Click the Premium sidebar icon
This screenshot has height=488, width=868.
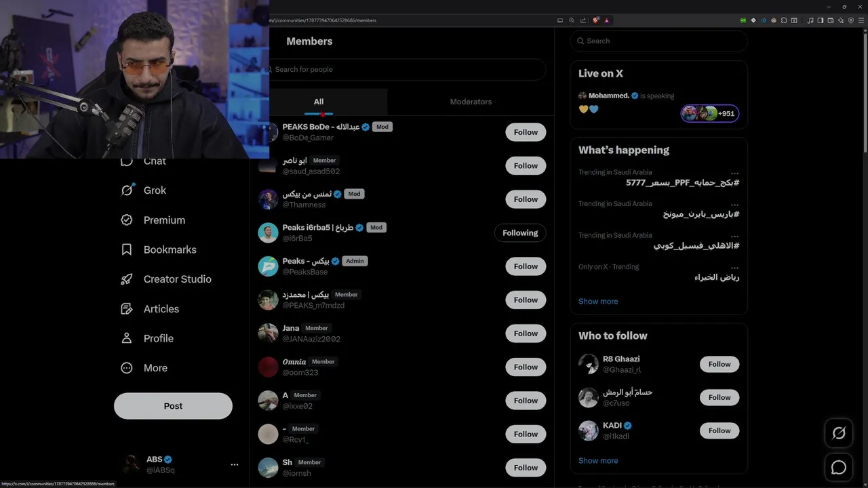coord(127,220)
